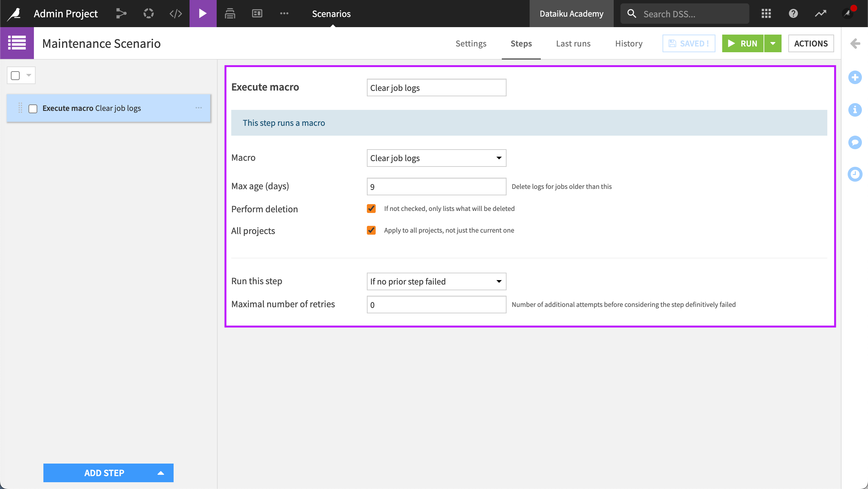Toggle the select all steps checkbox
This screenshot has width=868, height=489.
(x=15, y=75)
